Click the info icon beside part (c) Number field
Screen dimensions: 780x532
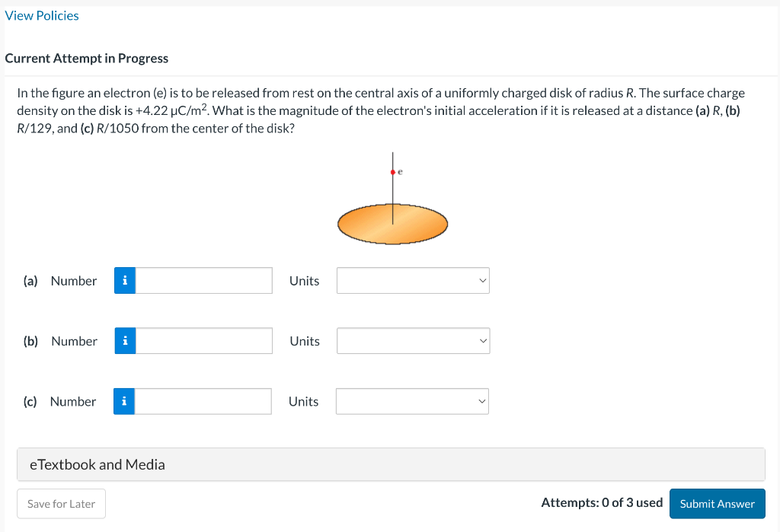pyautogui.click(x=124, y=401)
